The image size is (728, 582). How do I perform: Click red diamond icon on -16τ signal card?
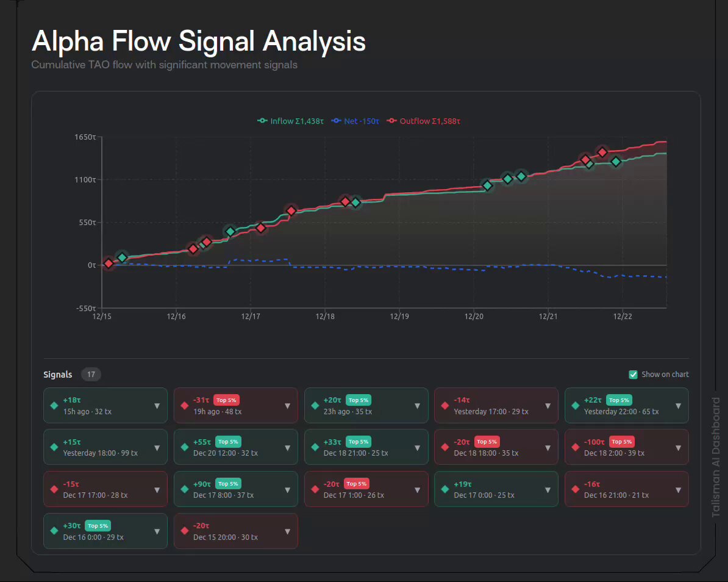pos(576,489)
